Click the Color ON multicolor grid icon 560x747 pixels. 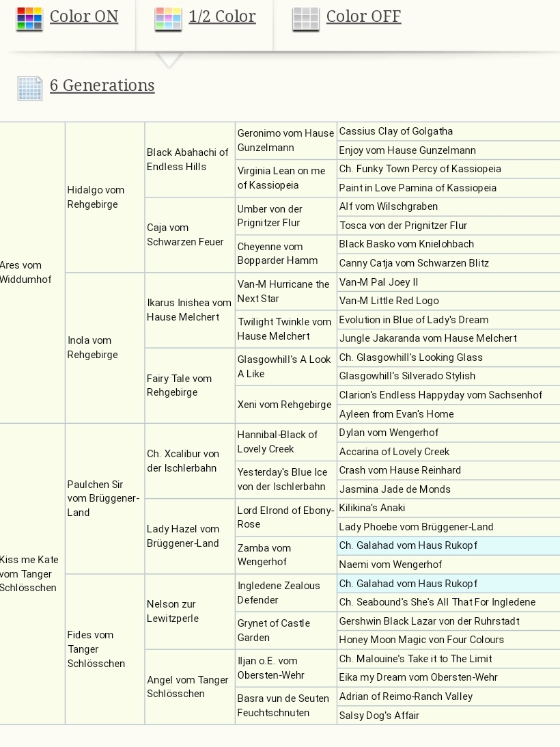[x=29, y=19]
